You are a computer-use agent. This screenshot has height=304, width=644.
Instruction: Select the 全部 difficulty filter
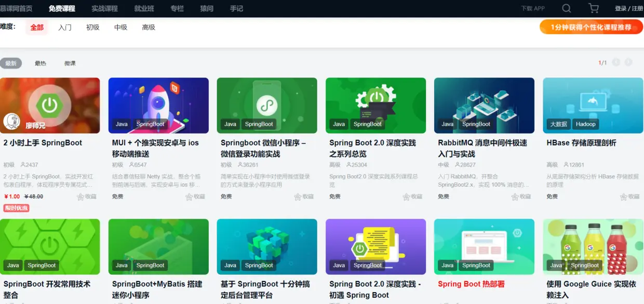pos(37,27)
